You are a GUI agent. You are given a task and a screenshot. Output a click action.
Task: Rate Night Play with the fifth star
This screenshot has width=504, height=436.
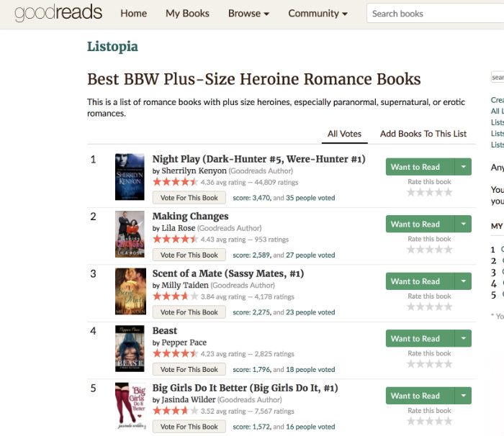448,192
